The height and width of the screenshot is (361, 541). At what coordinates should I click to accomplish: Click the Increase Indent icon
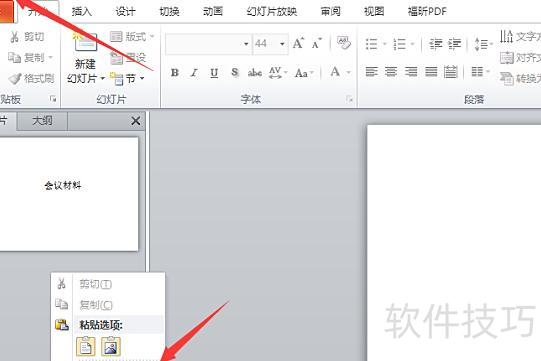pyautogui.click(x=454, y=44)
